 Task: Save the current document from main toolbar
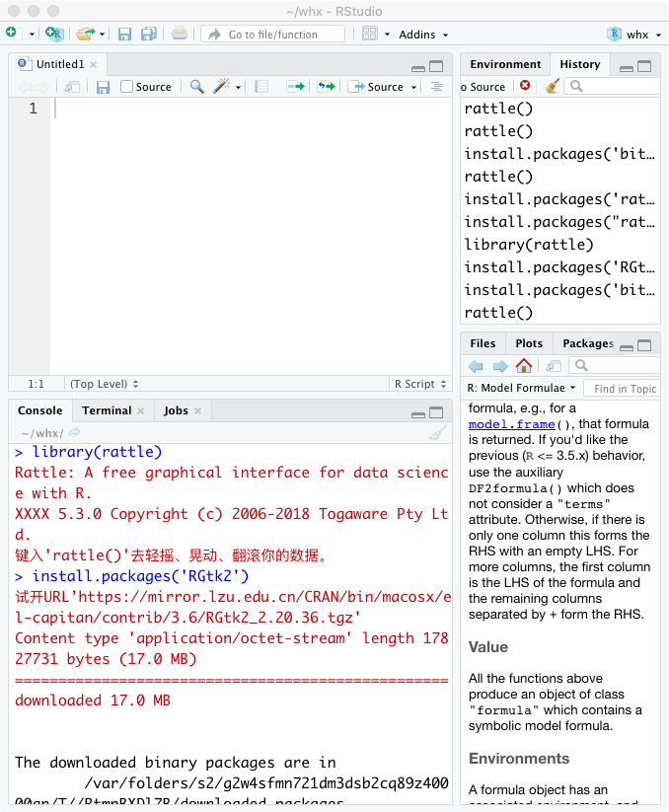click(x=124, y=35)
